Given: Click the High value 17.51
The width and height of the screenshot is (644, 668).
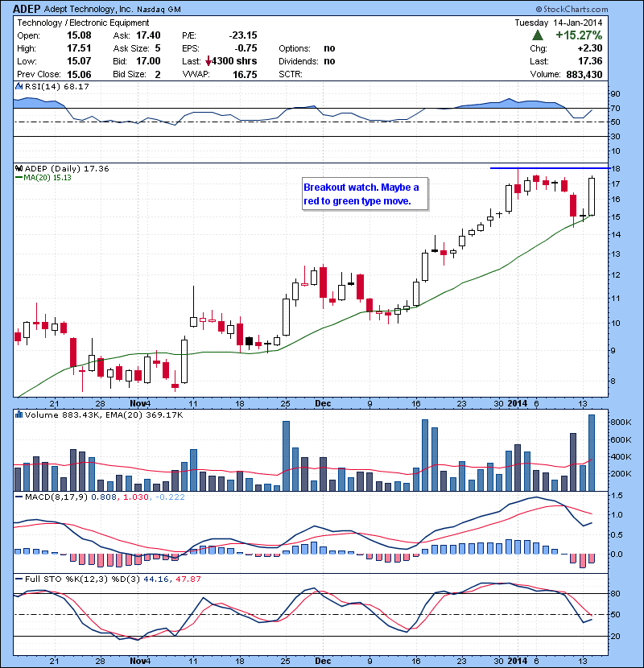Looking at the screenshot, I should [79, 48].
